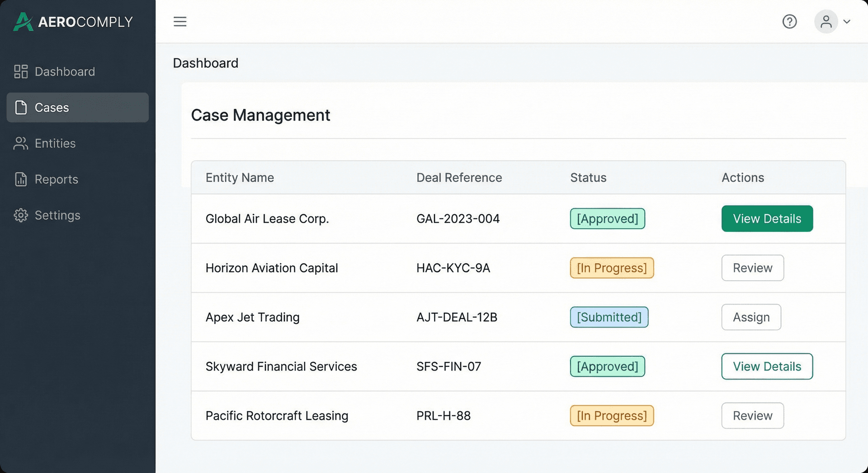Click View Details for Skyward Financial Services
This screenshot has height=473, width=868.
pyautogui.click(x=767, y=366)
